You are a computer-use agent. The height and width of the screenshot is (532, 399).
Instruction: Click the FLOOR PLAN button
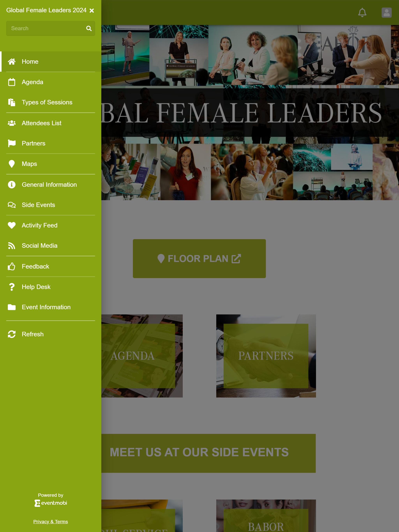(199, 259)
